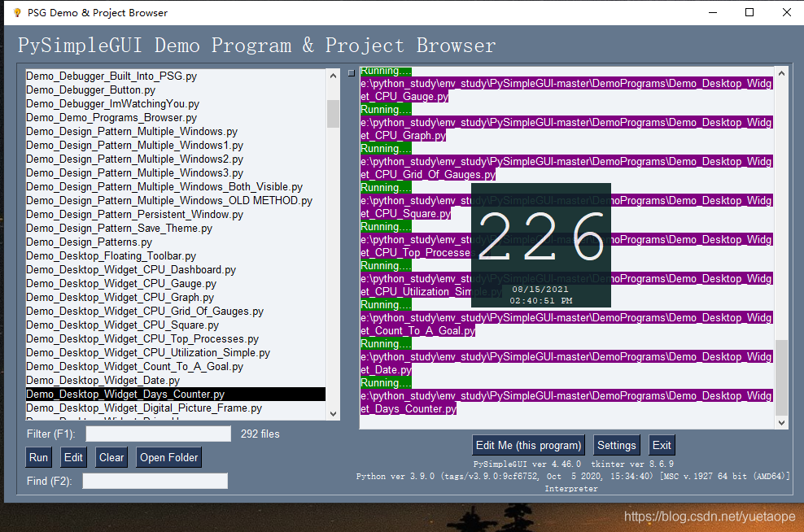Click output line et_Days_Counter.py

(x=409, y=408)
